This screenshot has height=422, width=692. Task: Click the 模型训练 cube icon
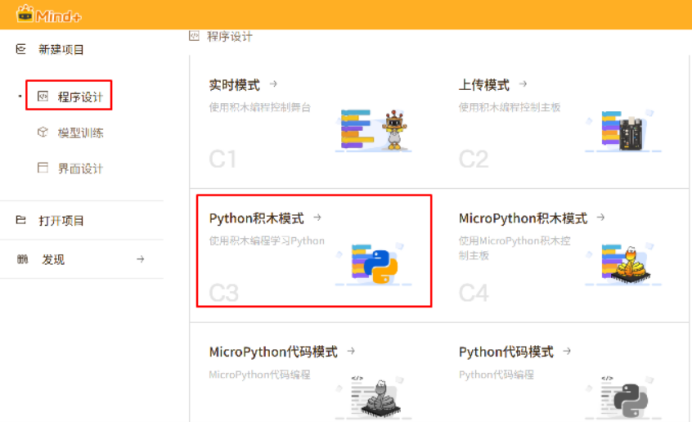(x=42, y=132)
